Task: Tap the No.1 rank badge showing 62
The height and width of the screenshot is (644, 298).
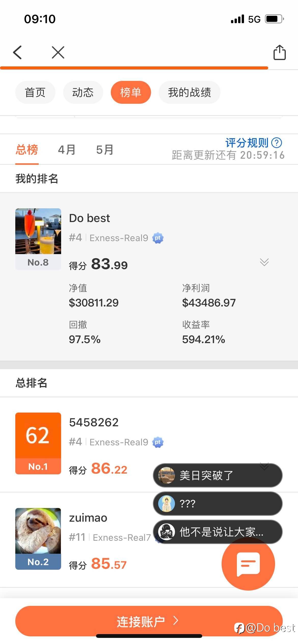Action: coord(38,443)
